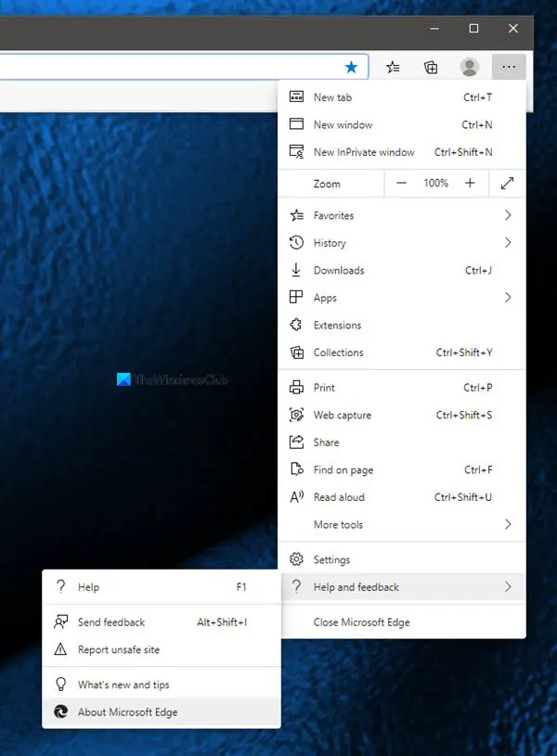Expand the Apps submenu chevron

pos(508,298)
